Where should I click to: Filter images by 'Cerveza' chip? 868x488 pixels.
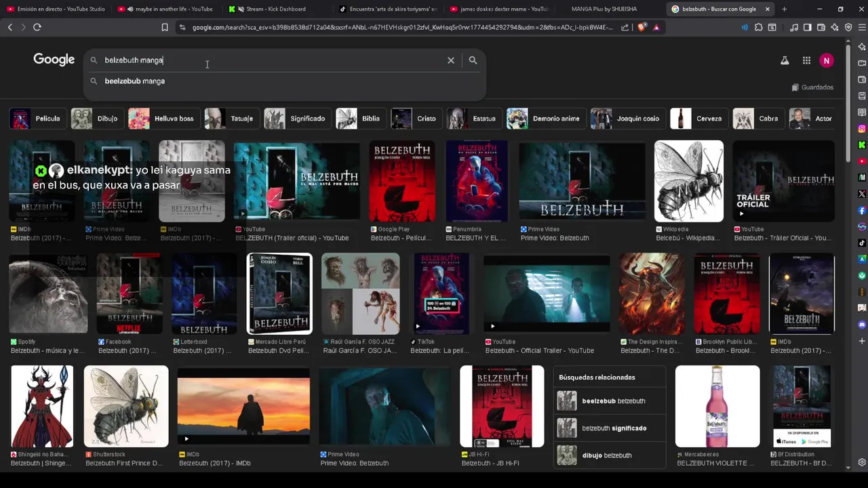pyautogui.click(x=699, y=119)
